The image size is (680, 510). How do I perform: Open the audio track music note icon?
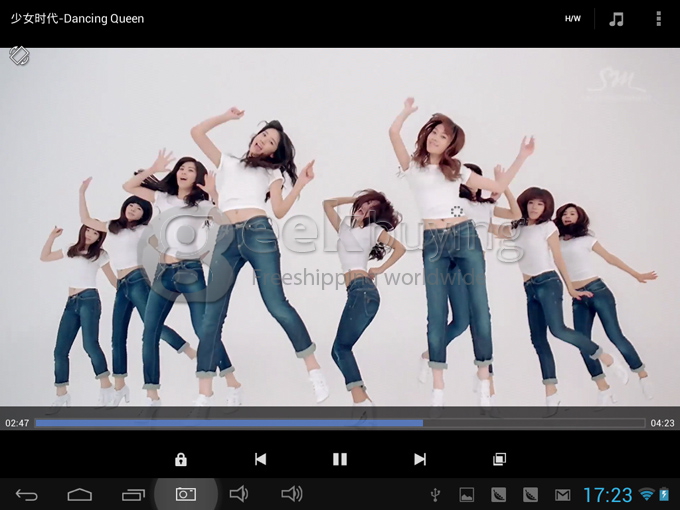616,19
